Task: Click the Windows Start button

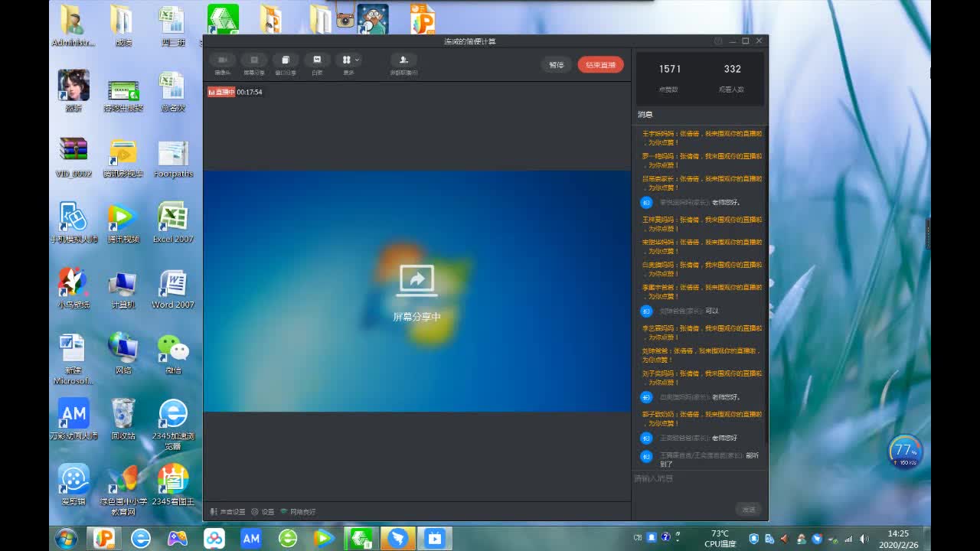Action: click(66, 539)
